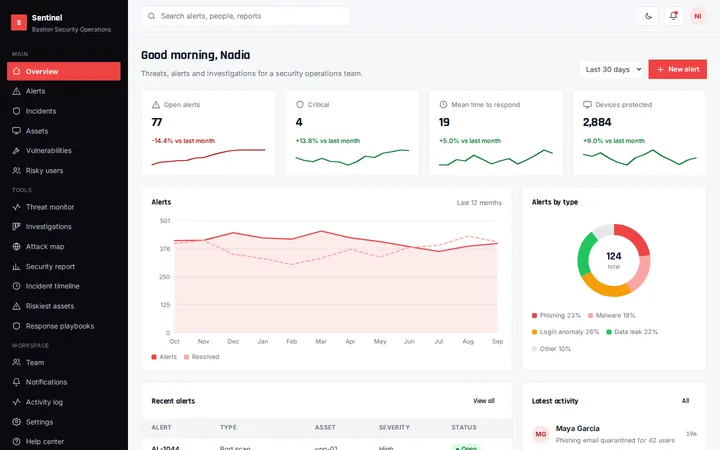Open the Settings gear icon
Image resolution: width=720 pixels, height=450 pixels.
[17, 422]
